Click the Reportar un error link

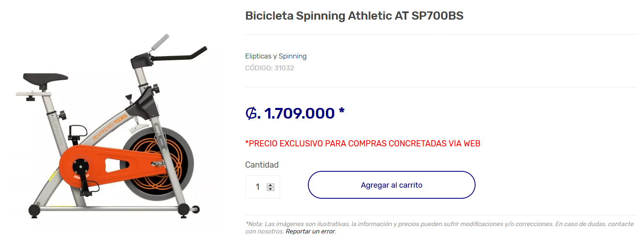coord(310,231)
